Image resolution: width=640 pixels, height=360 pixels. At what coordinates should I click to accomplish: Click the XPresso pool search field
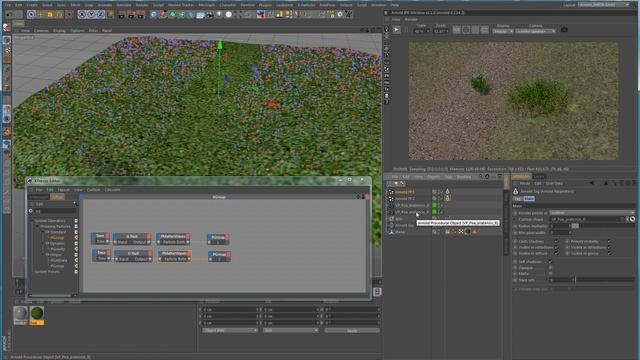coord(55,211)
